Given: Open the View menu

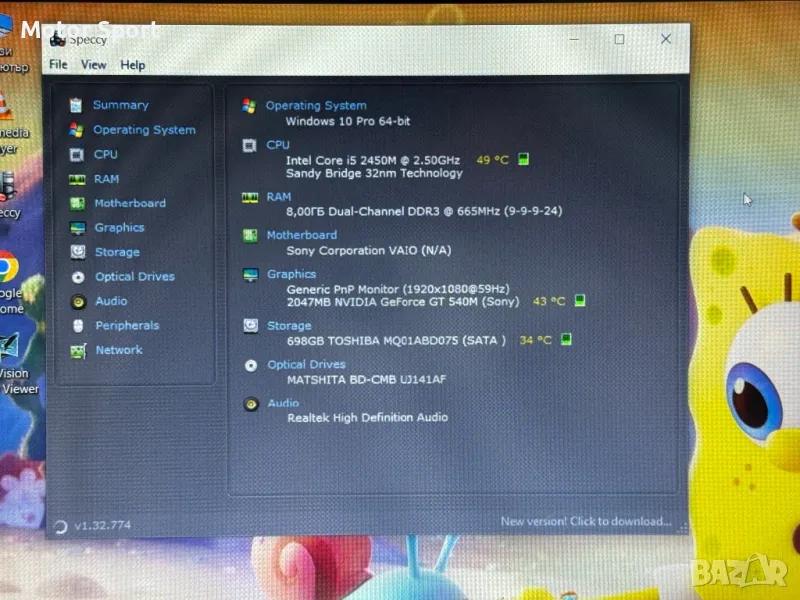Looking at the screenshot, I should point(94,65).
